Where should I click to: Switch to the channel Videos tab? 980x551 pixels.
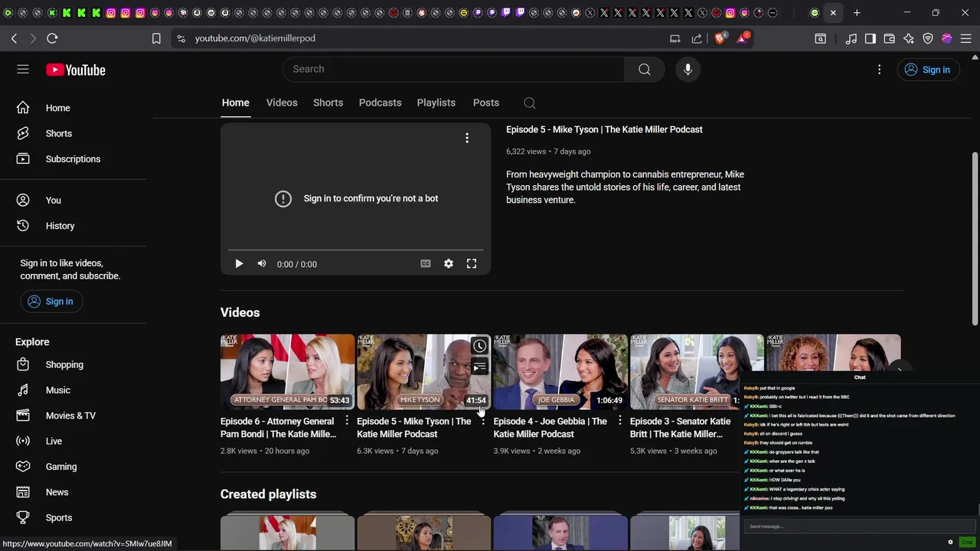coord(282,103)
